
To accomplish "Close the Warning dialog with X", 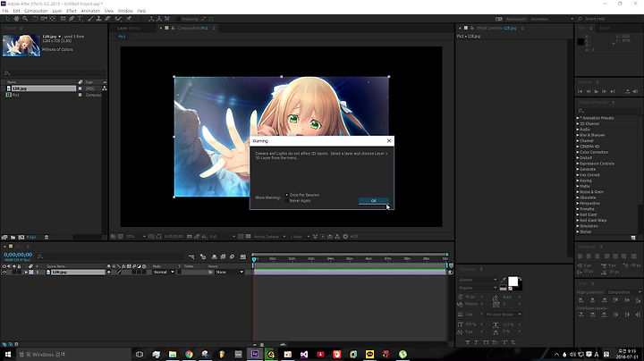I will point(389,140).
